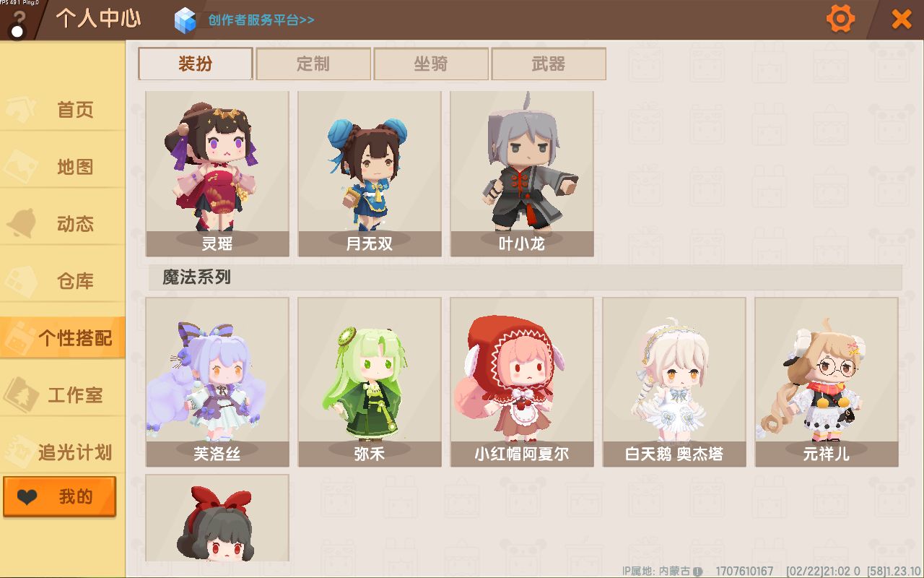Switch to the 武器 tab
The image size is (924, 578).
[x=549, y=64]
